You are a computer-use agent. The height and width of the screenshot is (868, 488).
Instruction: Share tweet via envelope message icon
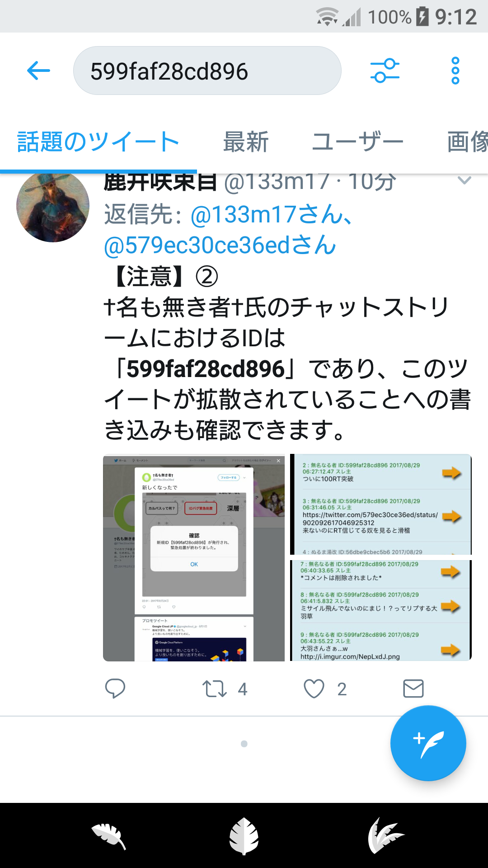tap(413, 689)
